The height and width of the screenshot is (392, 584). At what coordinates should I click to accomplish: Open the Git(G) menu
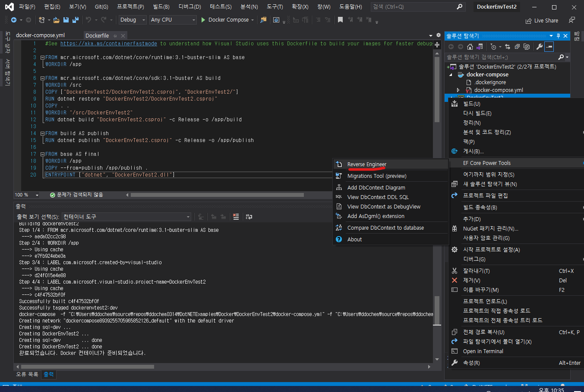[x=101, y=7]
